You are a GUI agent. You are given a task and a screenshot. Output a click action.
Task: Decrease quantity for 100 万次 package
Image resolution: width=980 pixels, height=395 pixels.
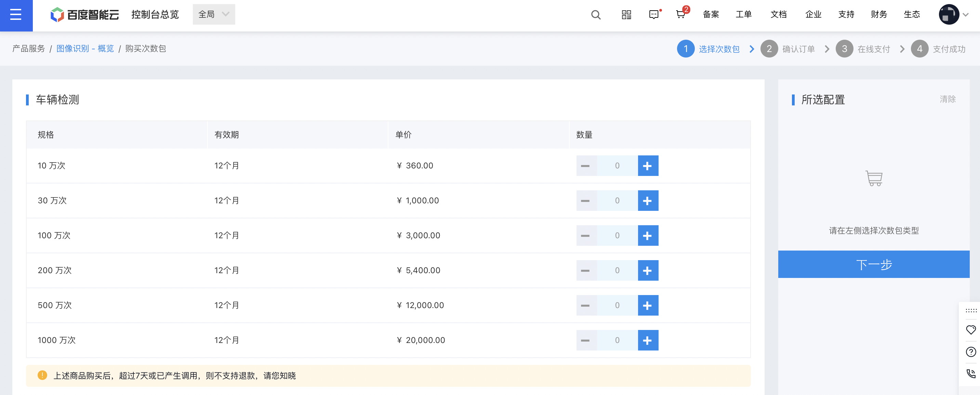click(586, 235)
